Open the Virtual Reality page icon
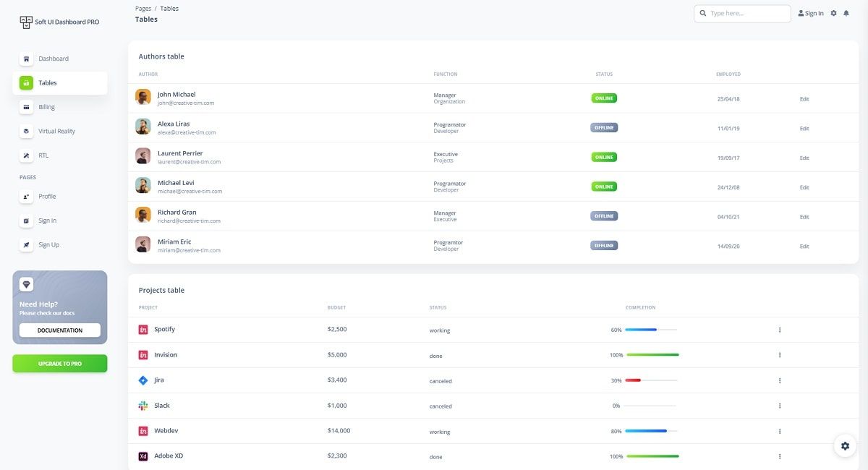 27,131
